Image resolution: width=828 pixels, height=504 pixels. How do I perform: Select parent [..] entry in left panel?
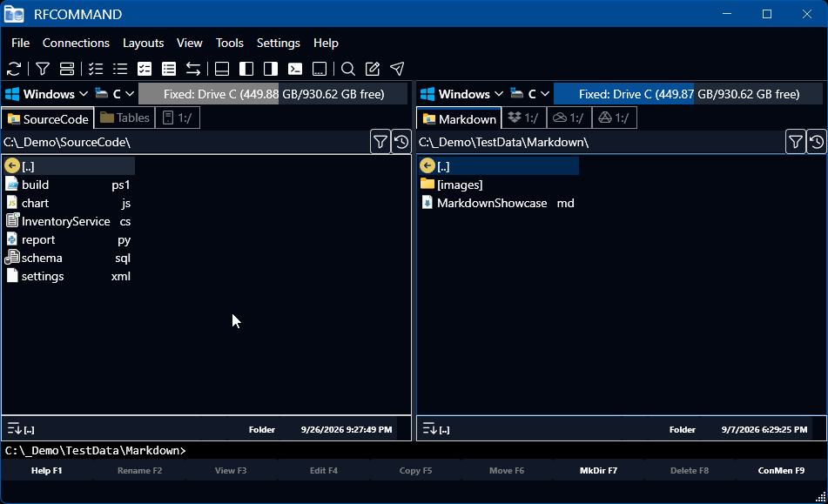[69, 166]
